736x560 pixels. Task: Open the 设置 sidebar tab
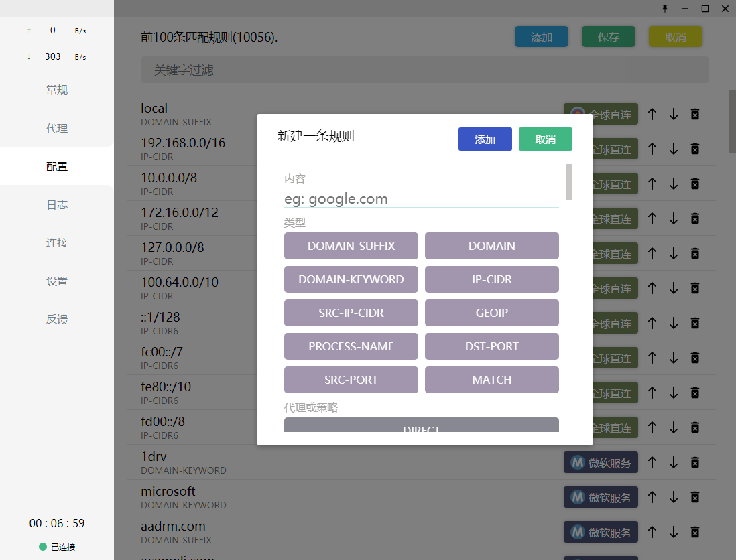(57, 281)
